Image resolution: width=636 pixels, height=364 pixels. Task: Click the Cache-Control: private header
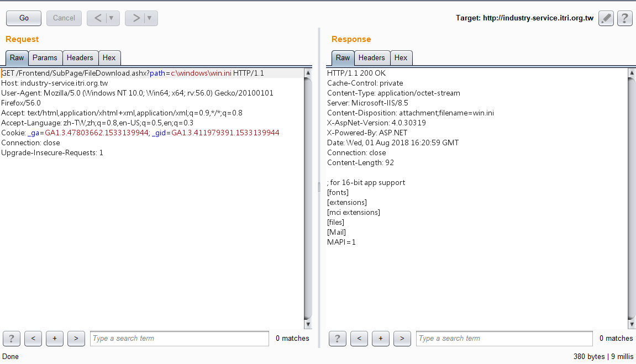[x=365, y=83]
